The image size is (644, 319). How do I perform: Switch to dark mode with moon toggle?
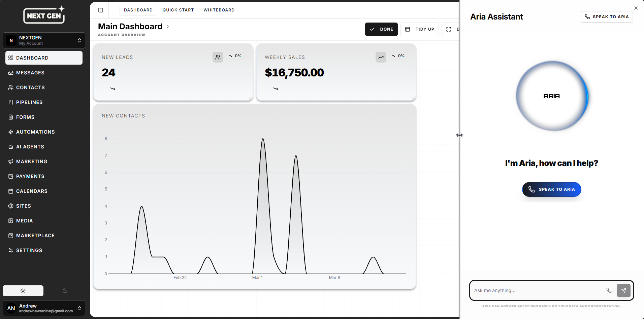65,291
